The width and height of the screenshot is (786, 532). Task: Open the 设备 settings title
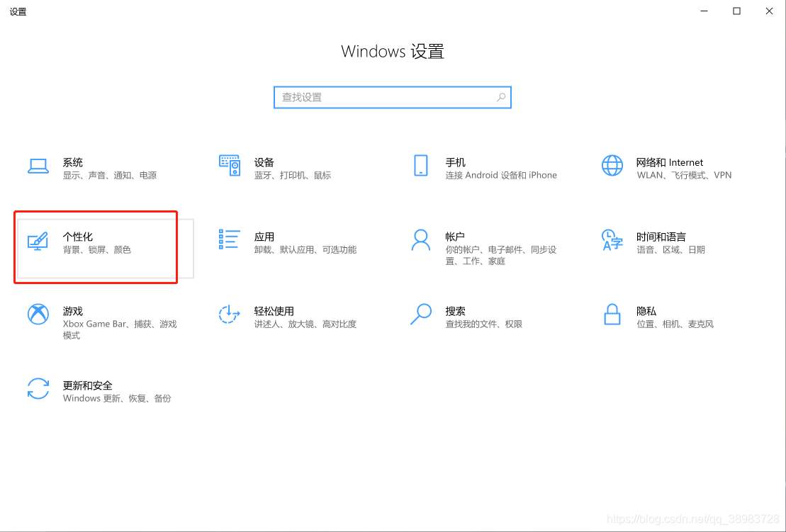click(x=264, y=162)
